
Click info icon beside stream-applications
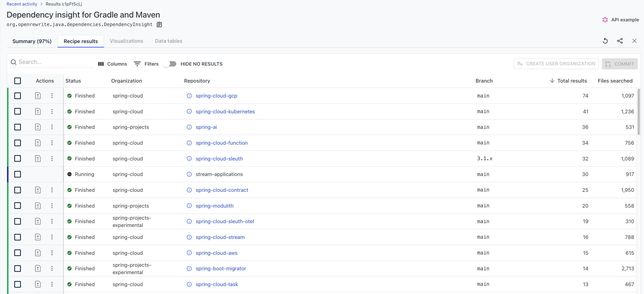pyautogui.click(x=189, y=174)
